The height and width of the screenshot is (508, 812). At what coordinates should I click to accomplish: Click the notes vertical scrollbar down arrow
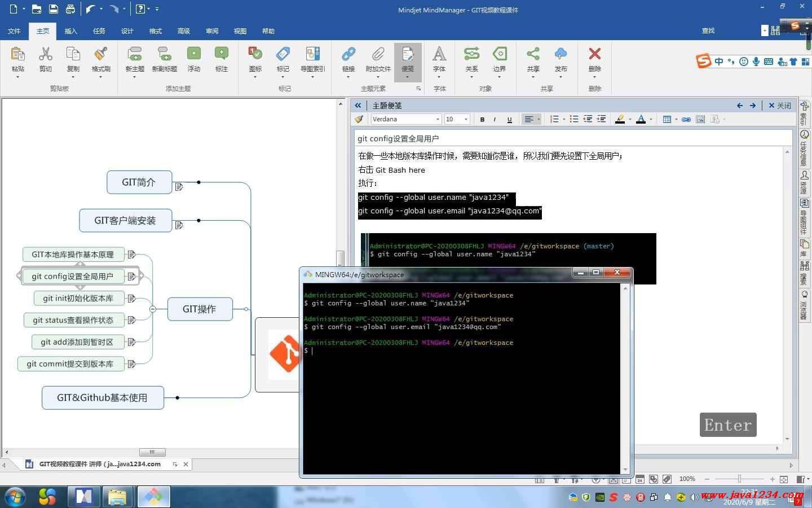click(x=787, y=439)
